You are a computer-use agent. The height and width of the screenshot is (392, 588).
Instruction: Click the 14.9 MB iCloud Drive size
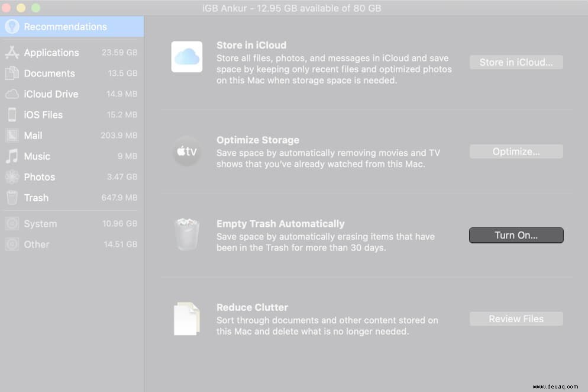tap(122, 94)
